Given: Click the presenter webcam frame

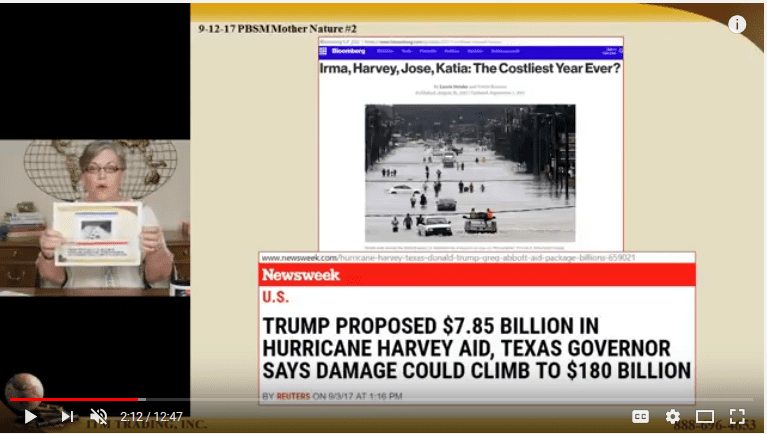Looking at the screenshot, I should click(x=95, y=218).
